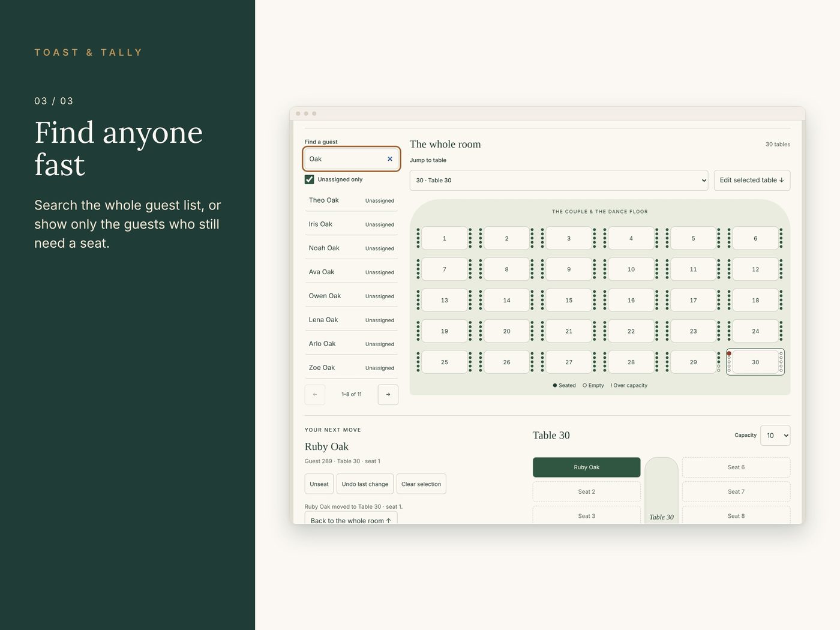This screenshot has width=840, height=630.
Task: Go to next page of guest results
Action: click(388, 394)
